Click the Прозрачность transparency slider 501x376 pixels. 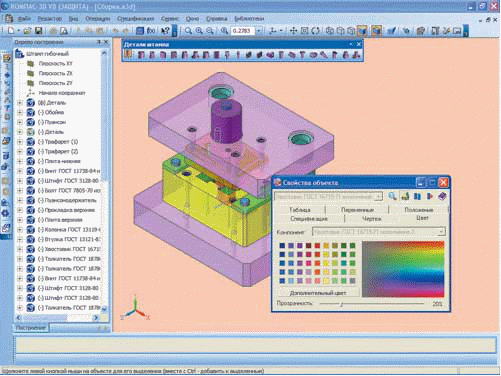point(372,304)
